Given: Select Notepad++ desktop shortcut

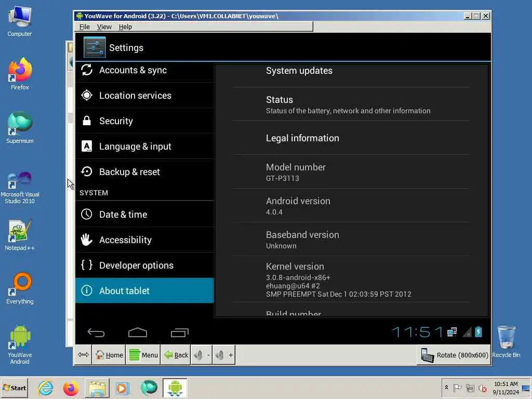Looking at the screenshot, I should click(20, 235).
